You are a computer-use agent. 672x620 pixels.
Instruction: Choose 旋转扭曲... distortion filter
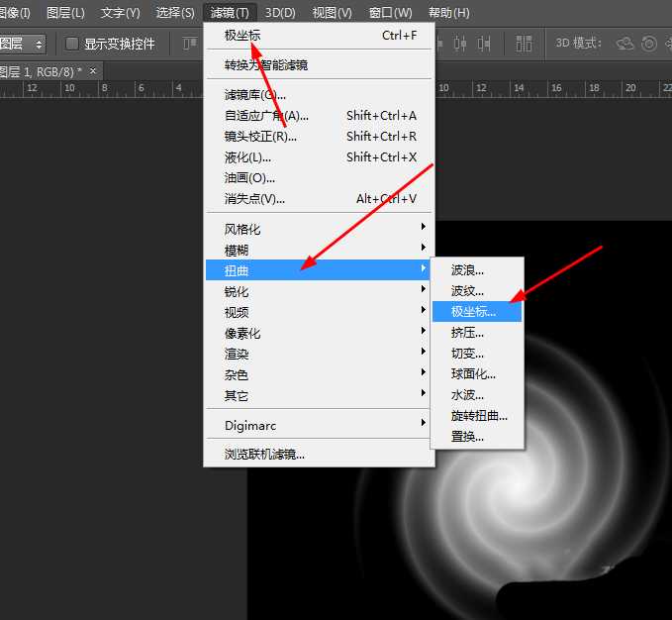click(x=479, y=416)
